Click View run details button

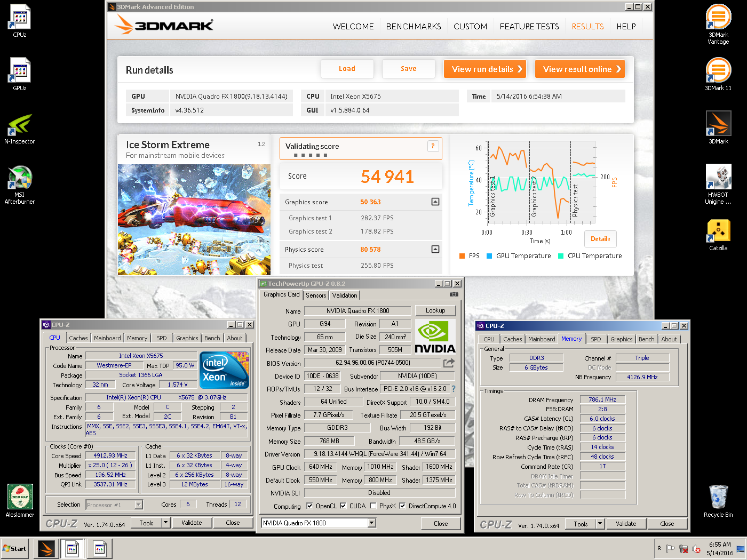pyautogui.click(x=485, y=69)
